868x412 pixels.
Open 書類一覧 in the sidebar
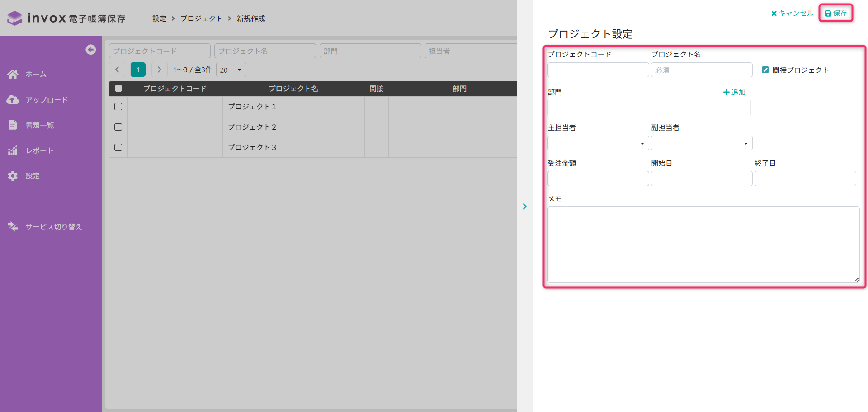(40, 125)
